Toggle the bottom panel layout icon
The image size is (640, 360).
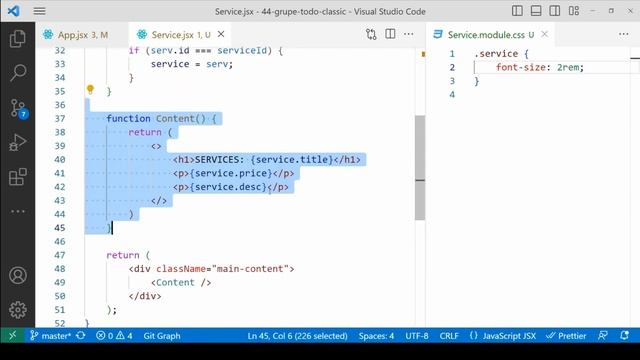[536, 11]
